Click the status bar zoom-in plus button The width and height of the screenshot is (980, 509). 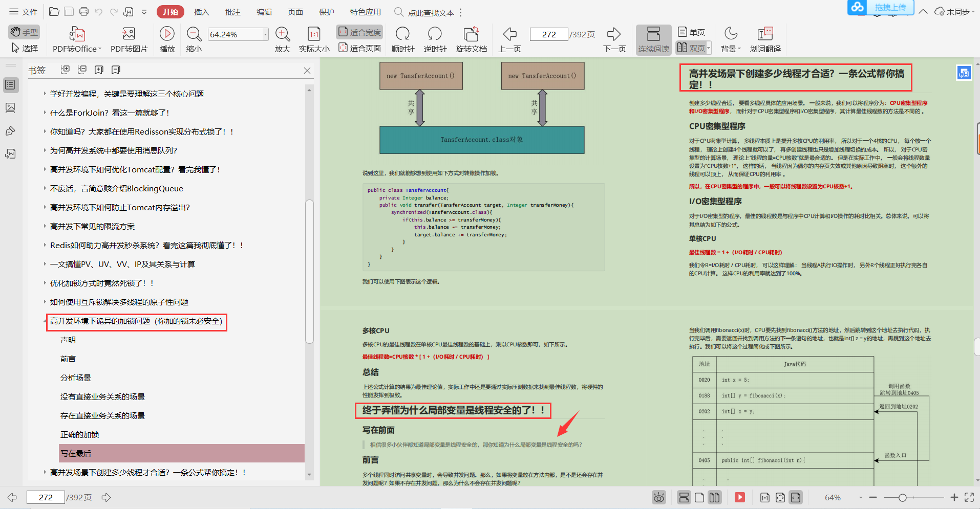[x=954, y=497]
